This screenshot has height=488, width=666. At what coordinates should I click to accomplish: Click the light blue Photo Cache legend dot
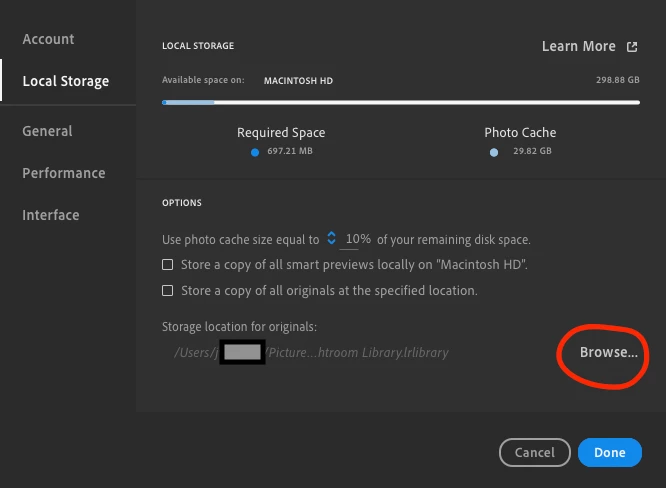(494, 152)
